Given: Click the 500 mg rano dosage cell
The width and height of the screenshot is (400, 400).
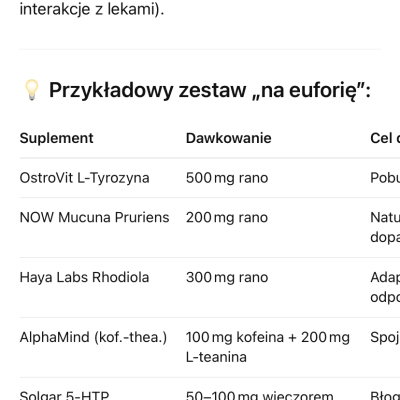Looking at the screenshot, I should click(227, 178).
